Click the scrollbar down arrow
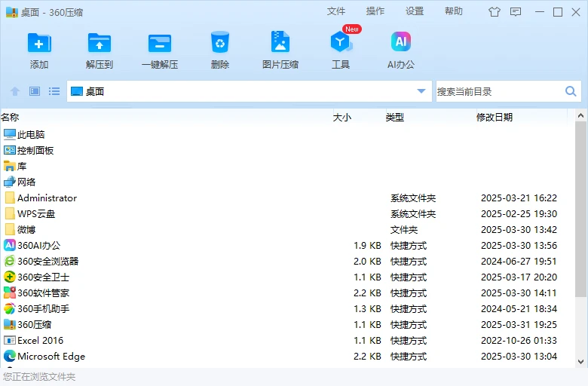 point(581,362)
